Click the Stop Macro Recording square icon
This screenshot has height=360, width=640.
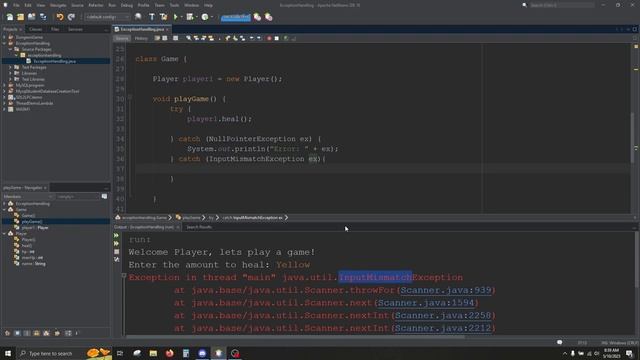pyautogui.click(x=276, y=38)
